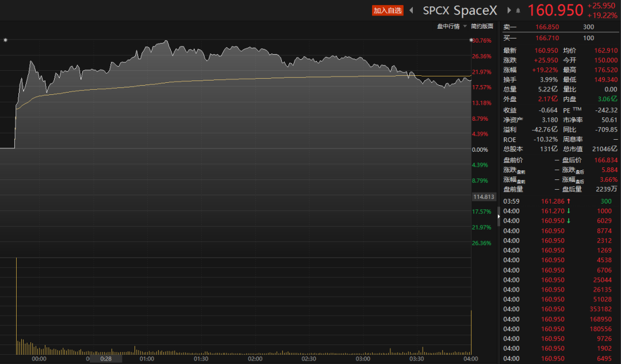Click the dropdown triangle beside 盘中行情
This screenshot has width=621, height=364.
tap(465, 26)
